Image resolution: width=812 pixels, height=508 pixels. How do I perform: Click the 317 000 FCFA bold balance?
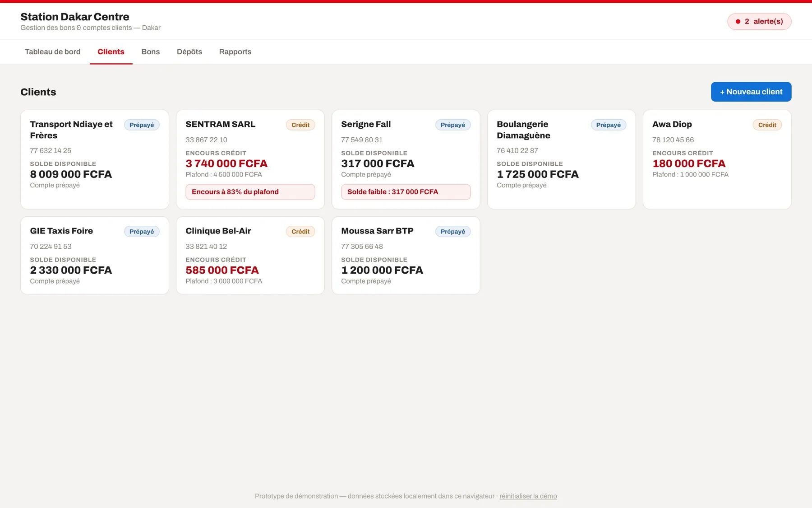(x=378, y=163)
